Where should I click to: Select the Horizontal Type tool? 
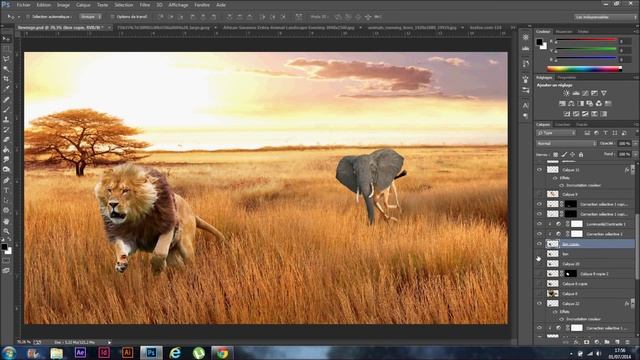[x=7, y=190]
